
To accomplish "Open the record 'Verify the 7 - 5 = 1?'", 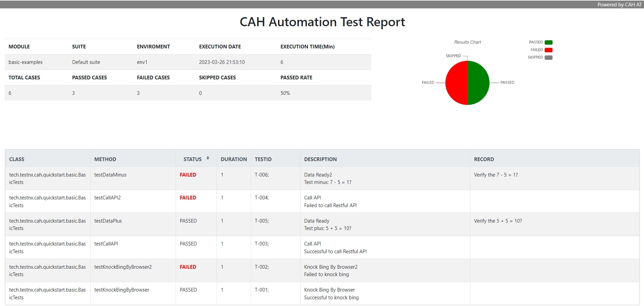I will coord(496,175).
